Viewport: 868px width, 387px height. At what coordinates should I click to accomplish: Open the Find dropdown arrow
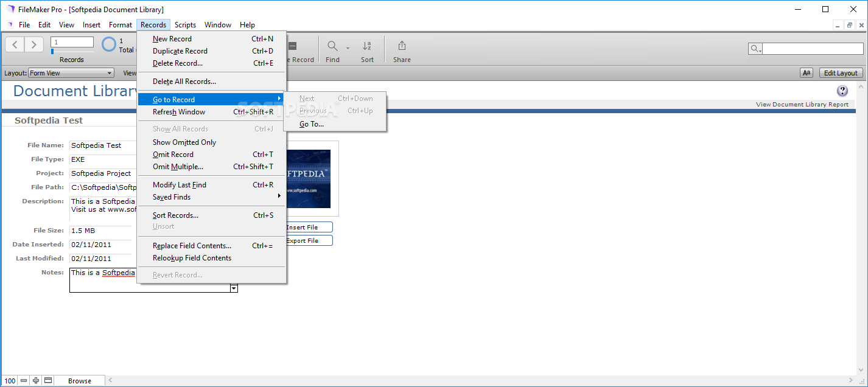pyautogui.click(x=348, y=47)
